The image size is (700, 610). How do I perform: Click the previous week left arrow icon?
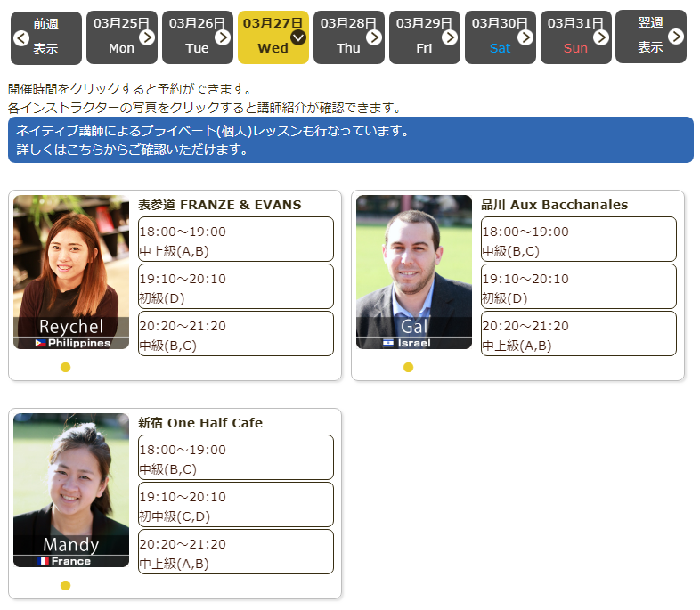(21, 37)
